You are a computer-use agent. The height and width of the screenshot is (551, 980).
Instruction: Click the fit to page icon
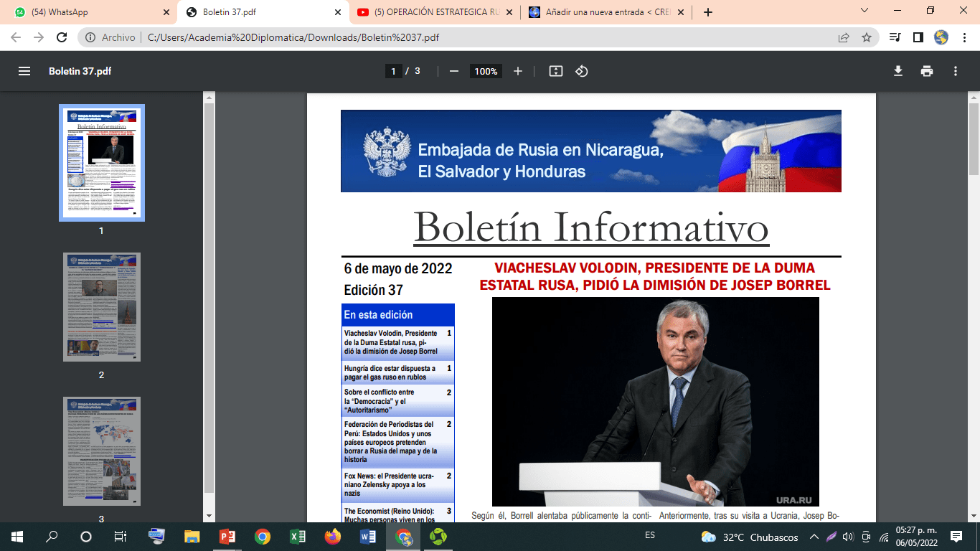click(x=555, y=71)
